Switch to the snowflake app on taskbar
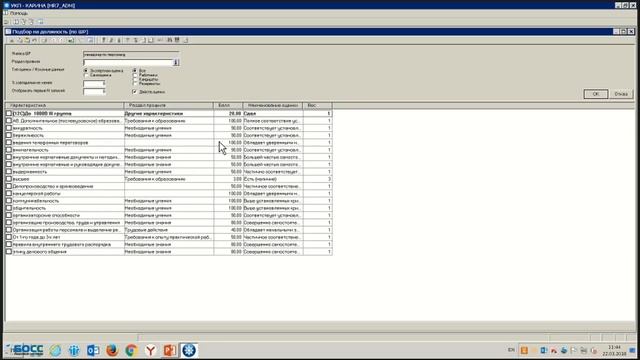The height and width of the screenshot is (360, 640). (189, 350)
